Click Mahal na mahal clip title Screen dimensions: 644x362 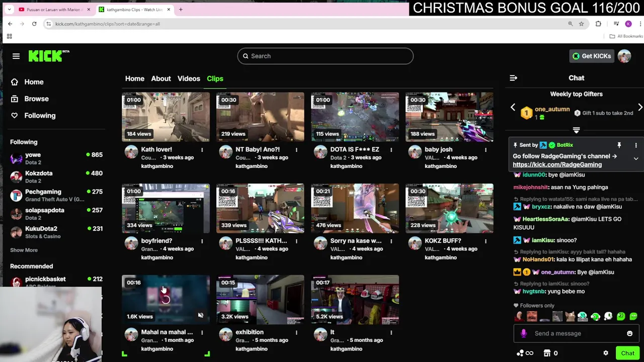(167, 332)
